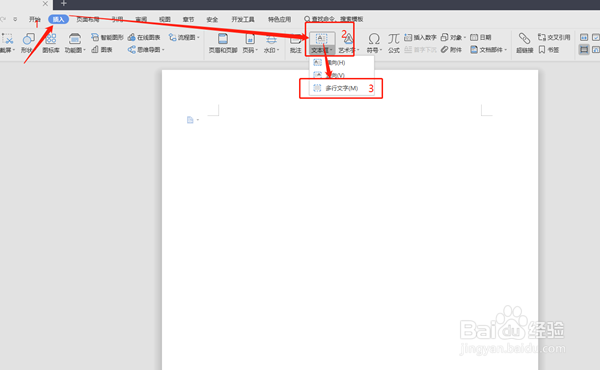600x370 pixels.
Task: Click the 查找命令 search box
Action: 334,19
